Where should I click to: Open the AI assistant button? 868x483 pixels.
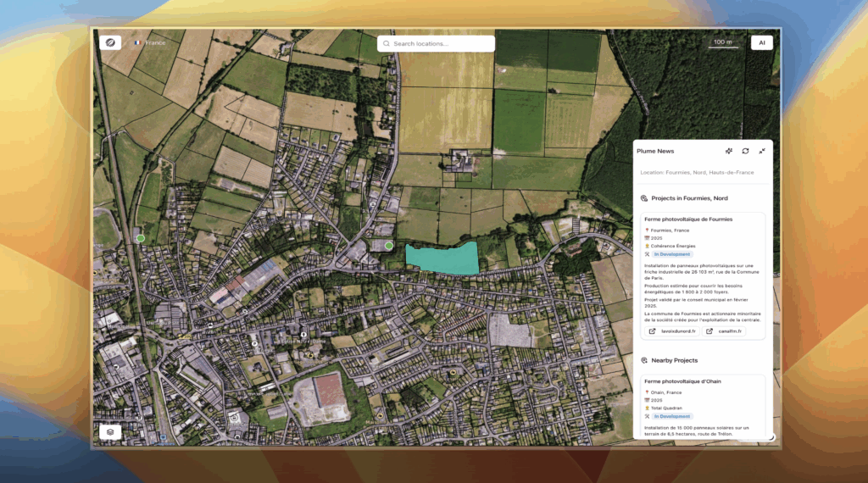[762, 42]
